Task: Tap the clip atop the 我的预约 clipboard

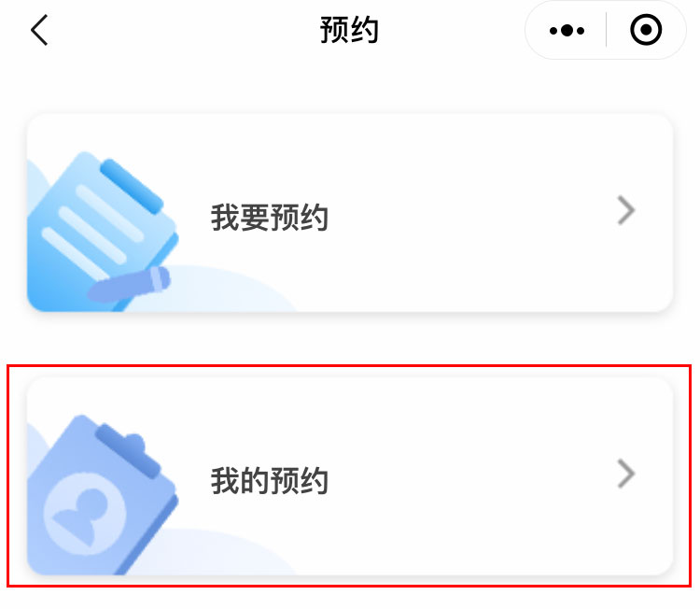Action: click(127, 449)
